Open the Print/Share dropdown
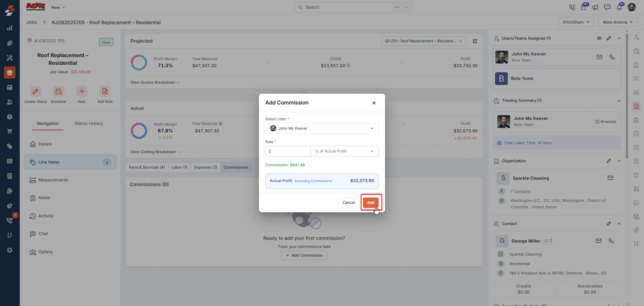Viewport: 644px width, 306px height. coord(576,22)
